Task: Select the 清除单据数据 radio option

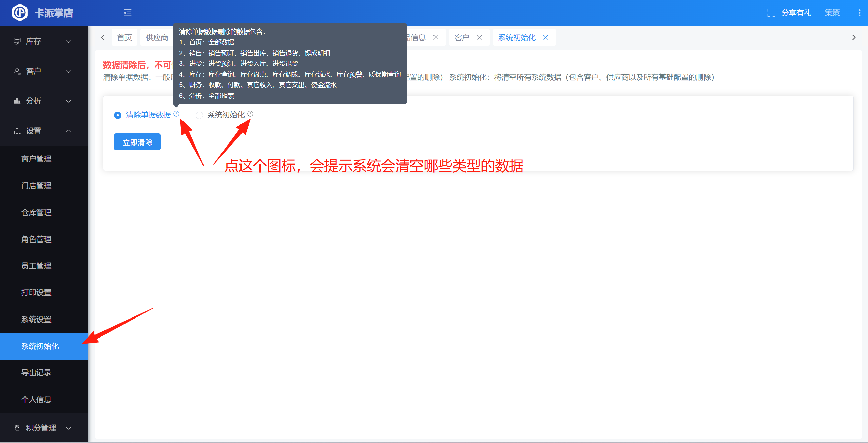Action: 118,115
